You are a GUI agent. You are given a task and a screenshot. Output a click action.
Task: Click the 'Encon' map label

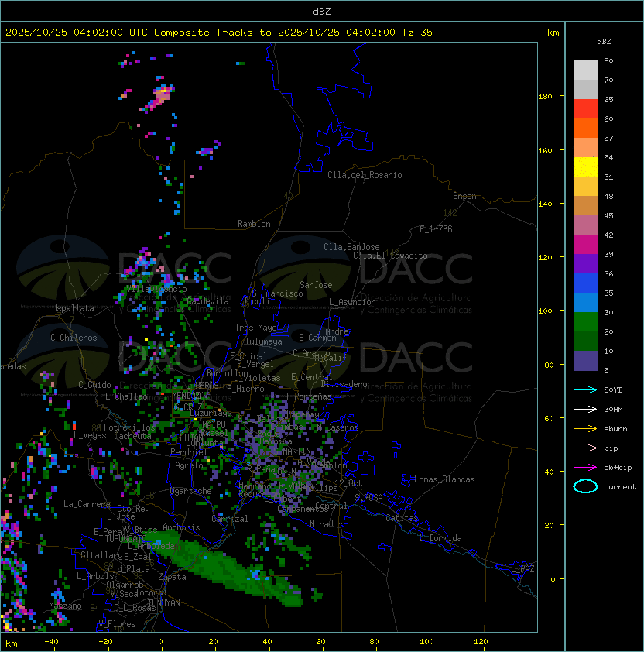point(464,196)
